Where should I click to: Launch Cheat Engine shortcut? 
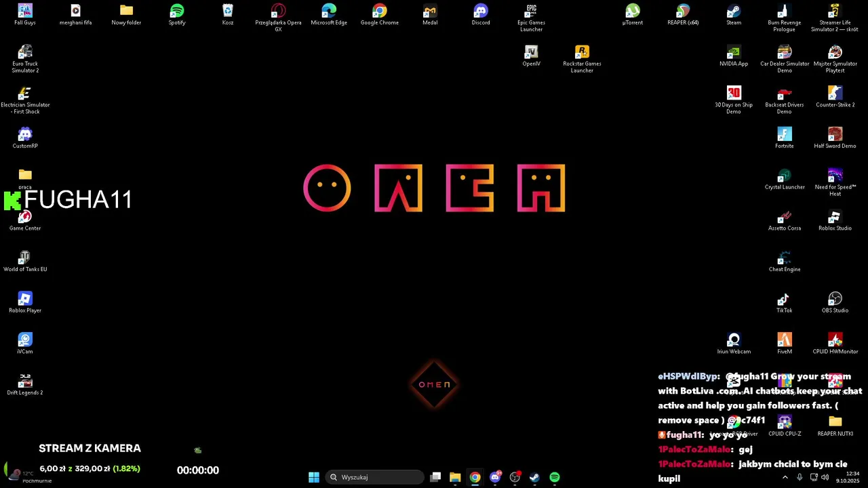(x=785, y=262)
